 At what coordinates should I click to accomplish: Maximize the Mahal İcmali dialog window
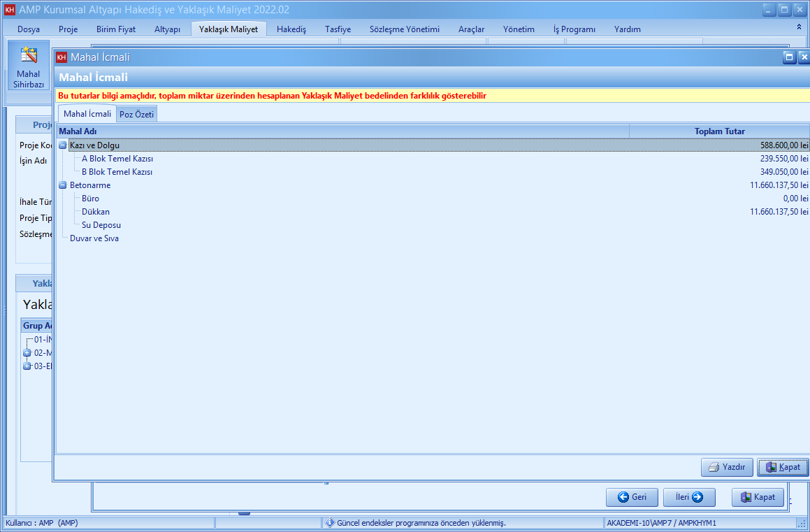coord(790,57)
